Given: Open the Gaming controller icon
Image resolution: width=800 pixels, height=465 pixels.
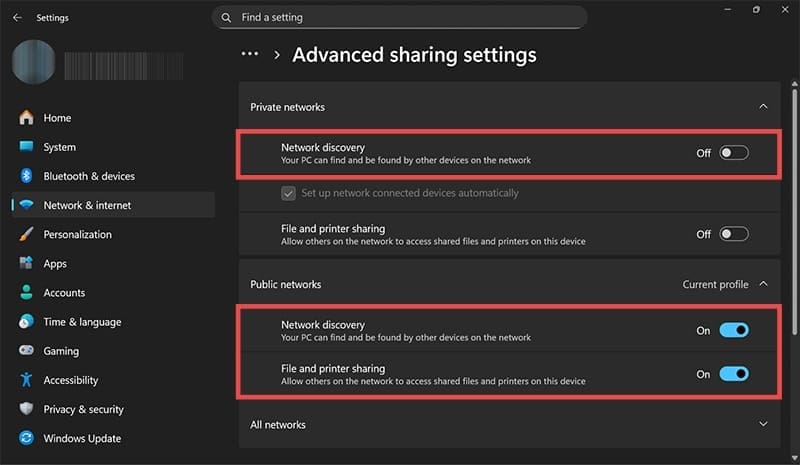Looking at the screenshot, I should pos(26,351).
